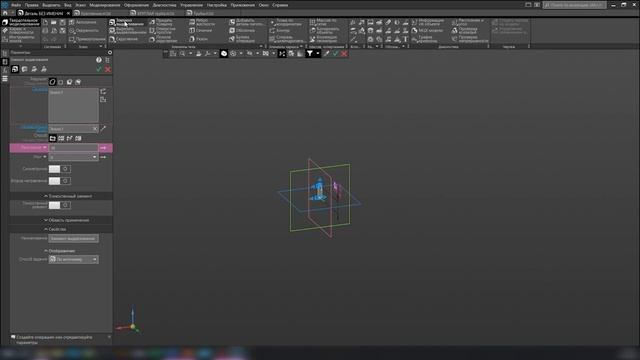This screenshot has height=360, width=640.
Task: Click the fit-all arrows icon in view toolbar
Action: (282, 53)
